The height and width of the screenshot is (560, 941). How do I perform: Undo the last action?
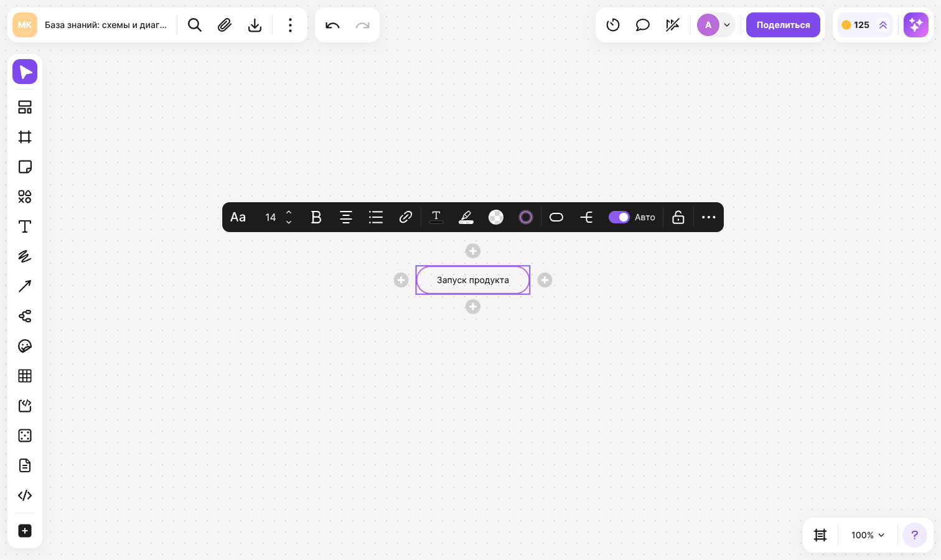(332, 25)
